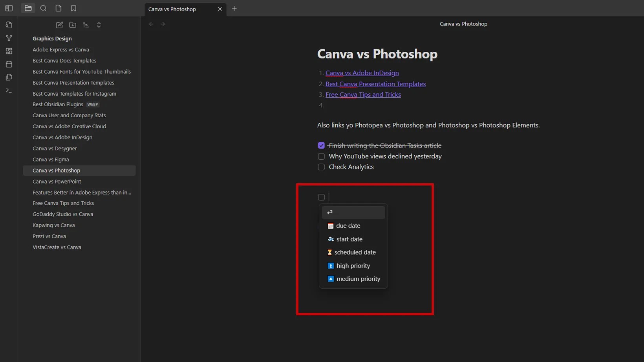Open graph view from ribbon

(x=9, y=38)
